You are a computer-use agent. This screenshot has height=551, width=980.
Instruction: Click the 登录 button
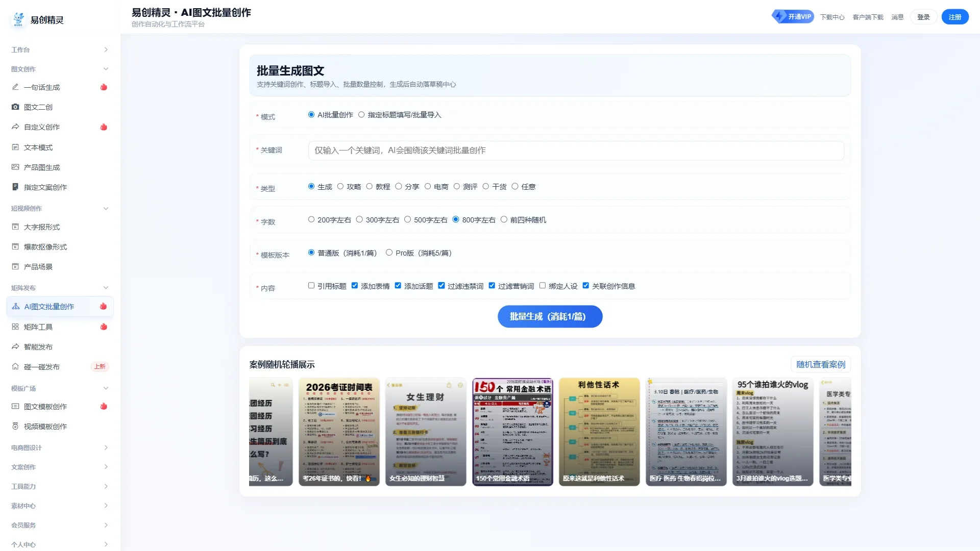[923, 17]
